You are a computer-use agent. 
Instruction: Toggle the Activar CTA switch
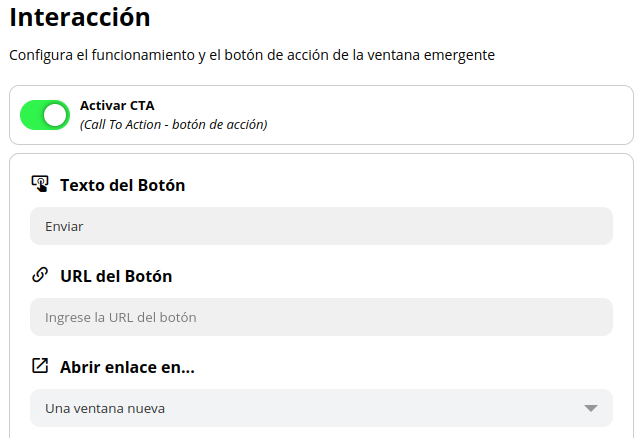click(x=45, y=115)
